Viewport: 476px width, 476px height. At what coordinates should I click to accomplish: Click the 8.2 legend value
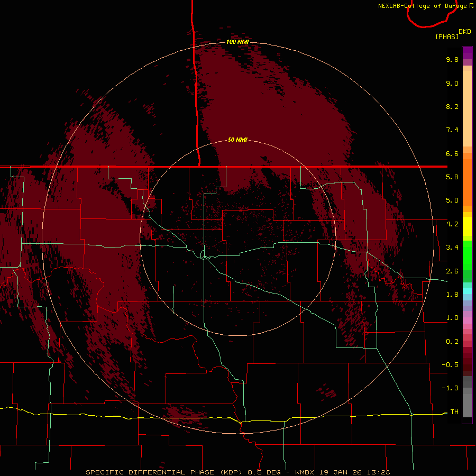point(452,106)
